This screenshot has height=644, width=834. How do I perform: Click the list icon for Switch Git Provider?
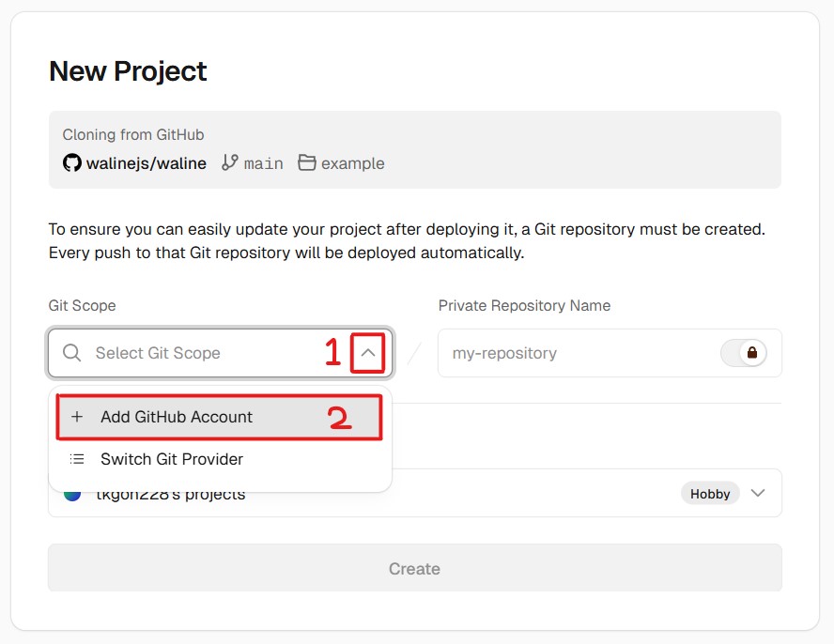coord(77,459)
